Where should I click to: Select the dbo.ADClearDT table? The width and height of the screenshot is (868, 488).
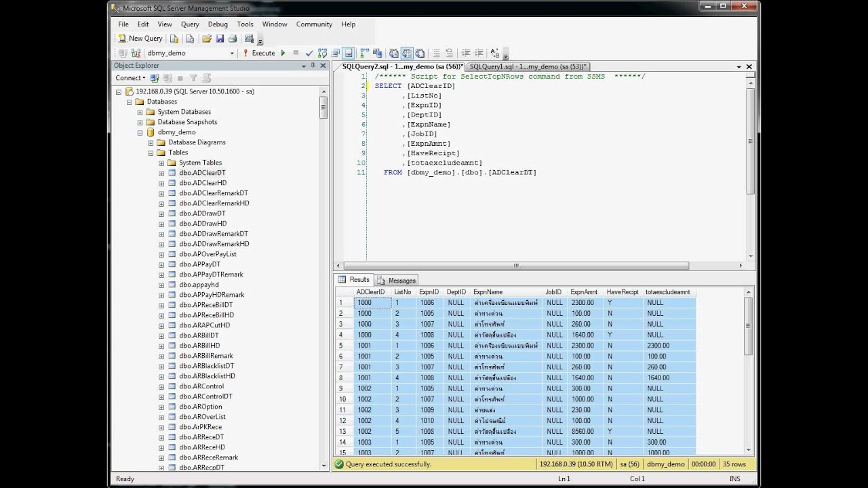click(202, 173)
